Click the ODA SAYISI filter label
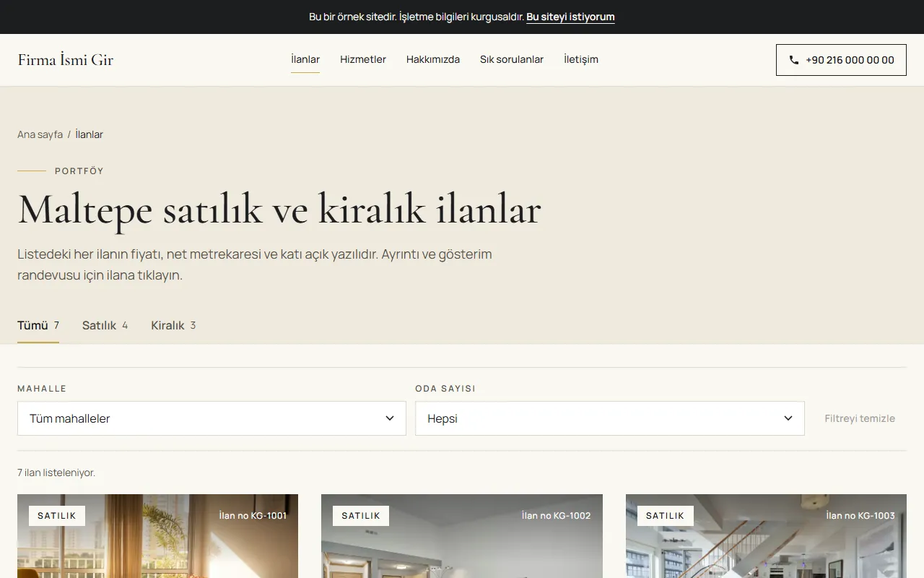Screen dimensions: 924x578 [445, 389]
